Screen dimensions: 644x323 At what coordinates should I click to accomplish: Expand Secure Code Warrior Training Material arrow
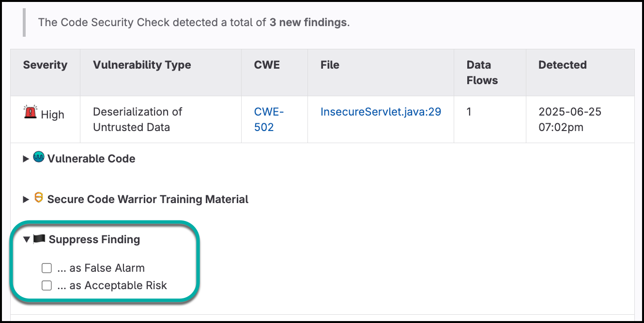(26, 199)
